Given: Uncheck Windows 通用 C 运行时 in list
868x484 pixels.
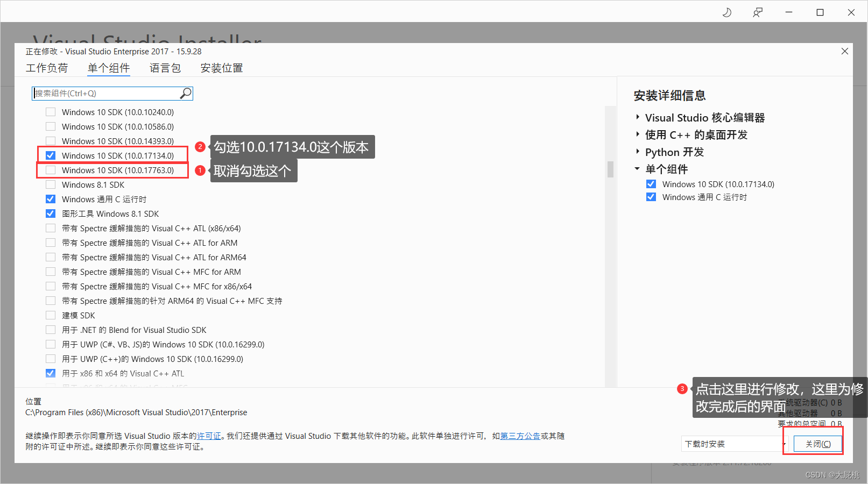Looking at the screenshot, I should tap(51, 199).
